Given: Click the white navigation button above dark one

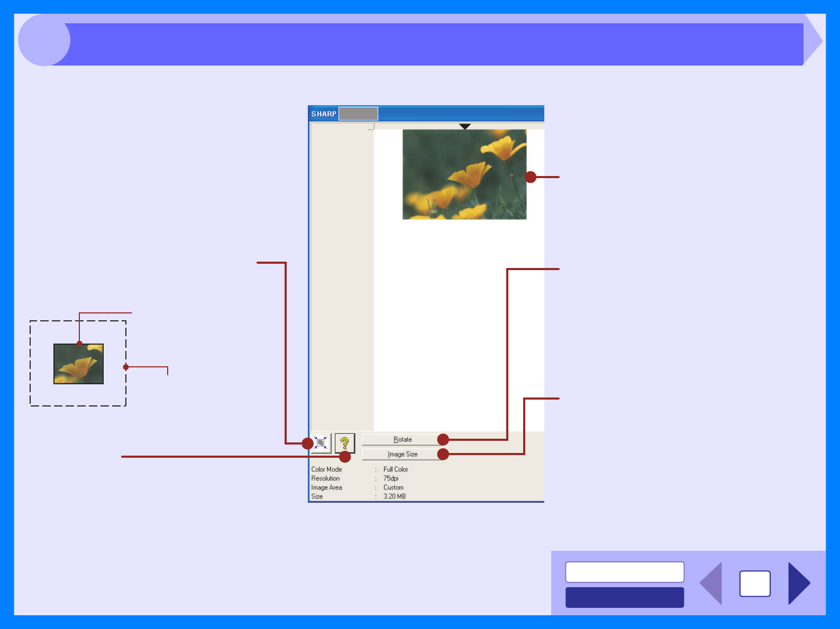Looking at the screenshot, I should point(625,572).
